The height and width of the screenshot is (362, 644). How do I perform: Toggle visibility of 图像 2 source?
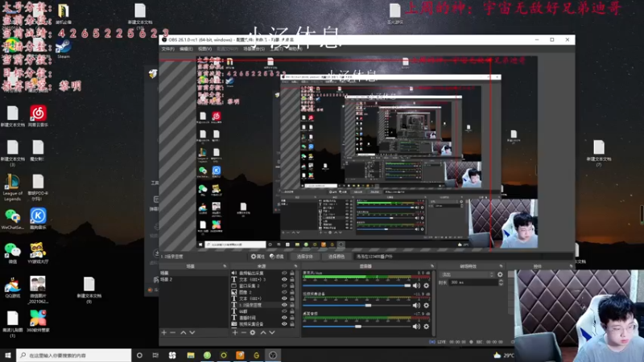[284, 292]
